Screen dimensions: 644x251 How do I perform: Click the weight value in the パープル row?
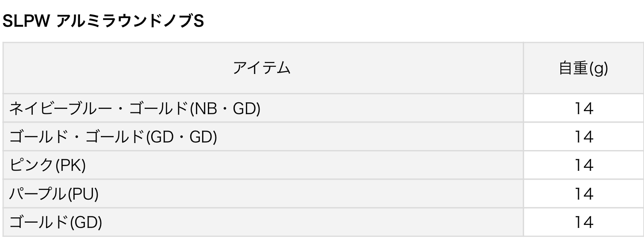pos(583,193)
